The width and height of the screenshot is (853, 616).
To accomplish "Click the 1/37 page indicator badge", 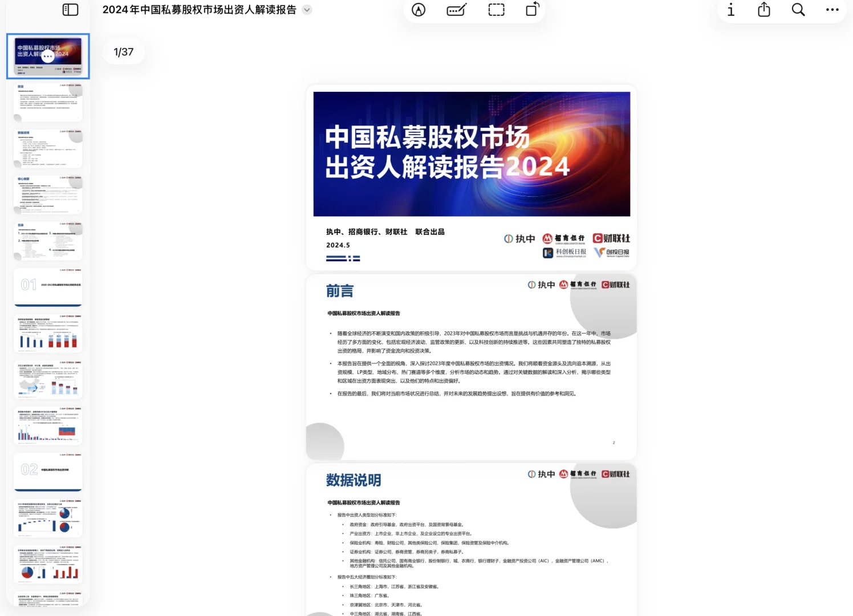I will pyautogui.click(x=123, y=51).
